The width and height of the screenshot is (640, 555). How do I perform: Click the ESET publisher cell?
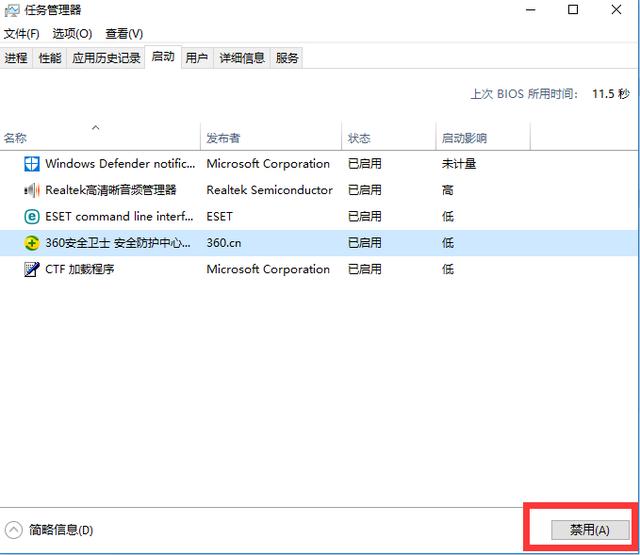click(x=219, y=217)
